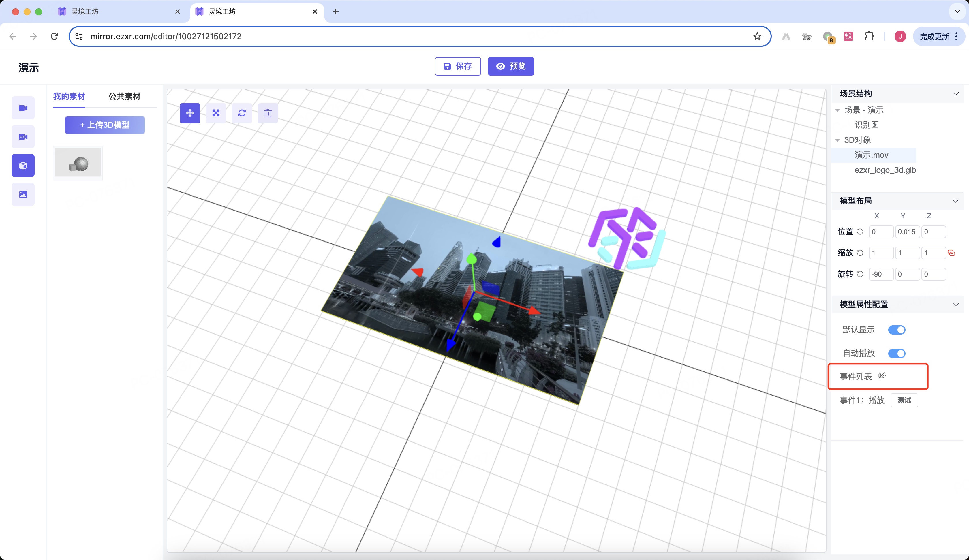Viewport: 969px width, 560px height.
Task: Switch to 公共素材 tab
Action: [x=124, y=96]
